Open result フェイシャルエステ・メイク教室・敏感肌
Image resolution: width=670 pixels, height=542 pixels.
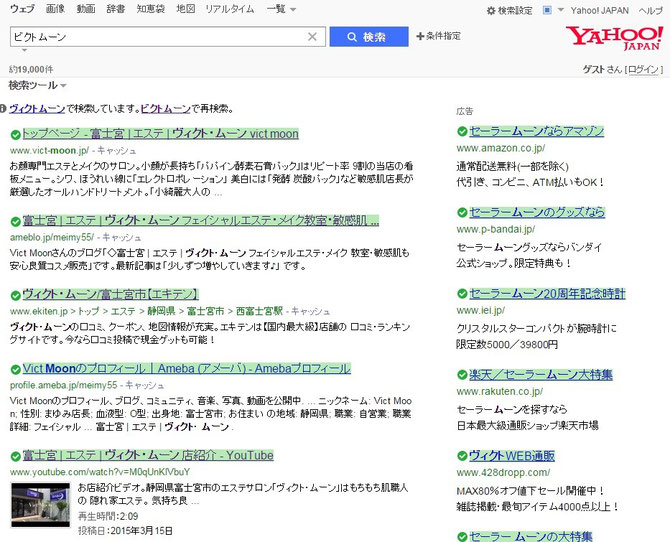200,221
